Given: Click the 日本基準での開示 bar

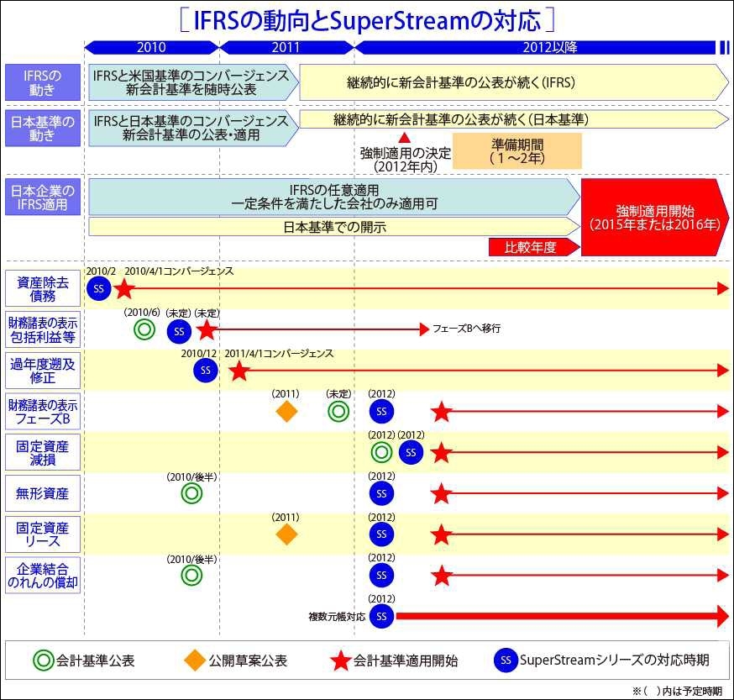Looking at the screenshot, I should 334,227.
